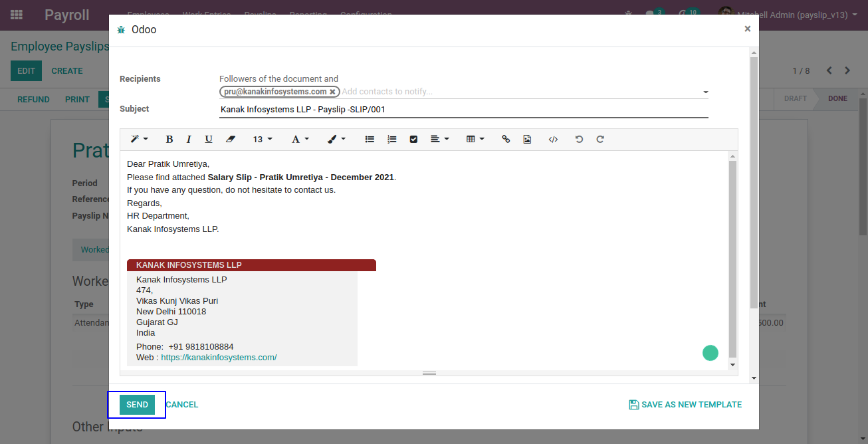Cancel the email composer
This screenshot has width=868, height=444.
tap(182, 405)
